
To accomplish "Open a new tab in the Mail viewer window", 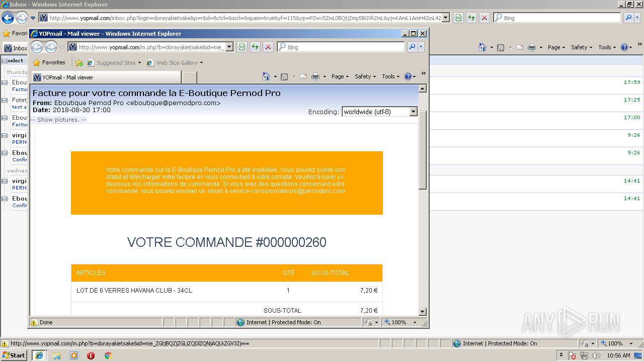I will tap(189, 77).
